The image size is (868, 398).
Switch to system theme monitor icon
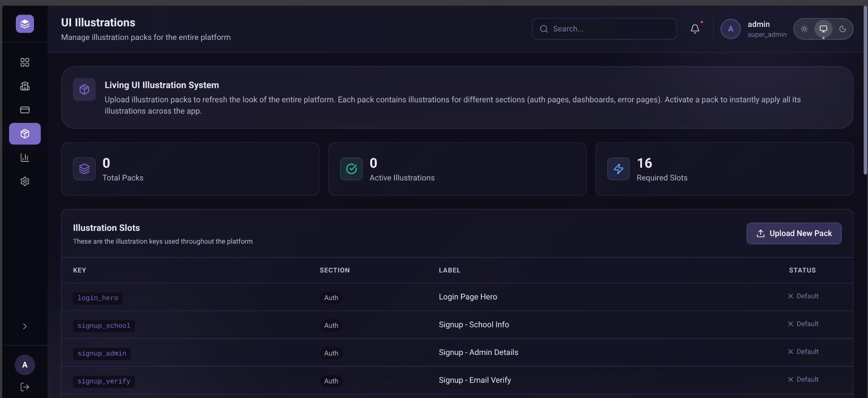[x=824, y=29]
